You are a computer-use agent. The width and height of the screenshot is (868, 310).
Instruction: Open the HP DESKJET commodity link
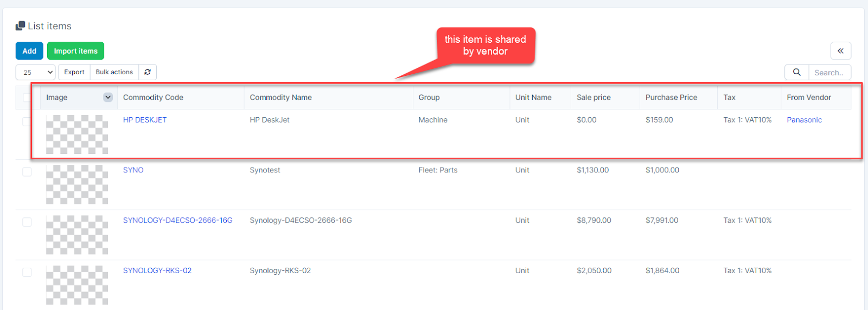pos(145,120)
